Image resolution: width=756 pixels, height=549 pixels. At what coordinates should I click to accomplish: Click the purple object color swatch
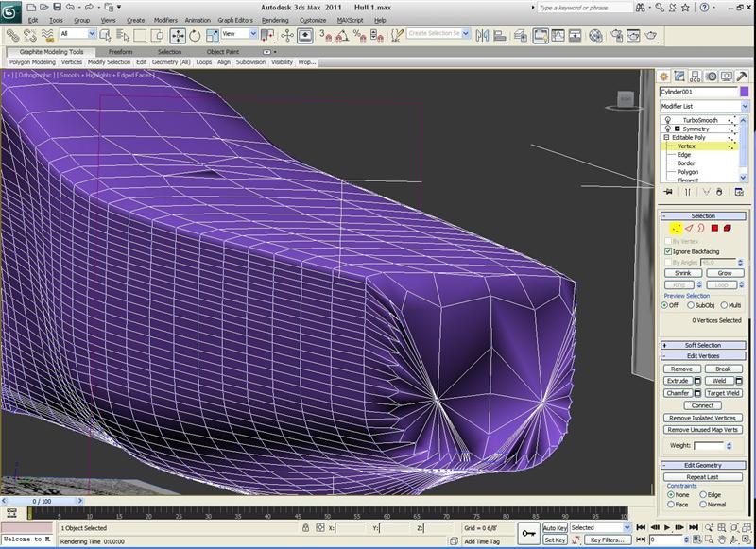745,92
